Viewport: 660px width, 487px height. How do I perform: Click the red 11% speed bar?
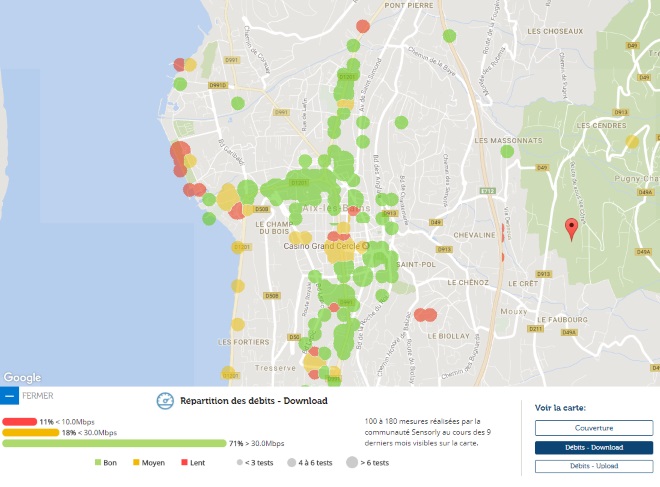(x=20, y=422)
